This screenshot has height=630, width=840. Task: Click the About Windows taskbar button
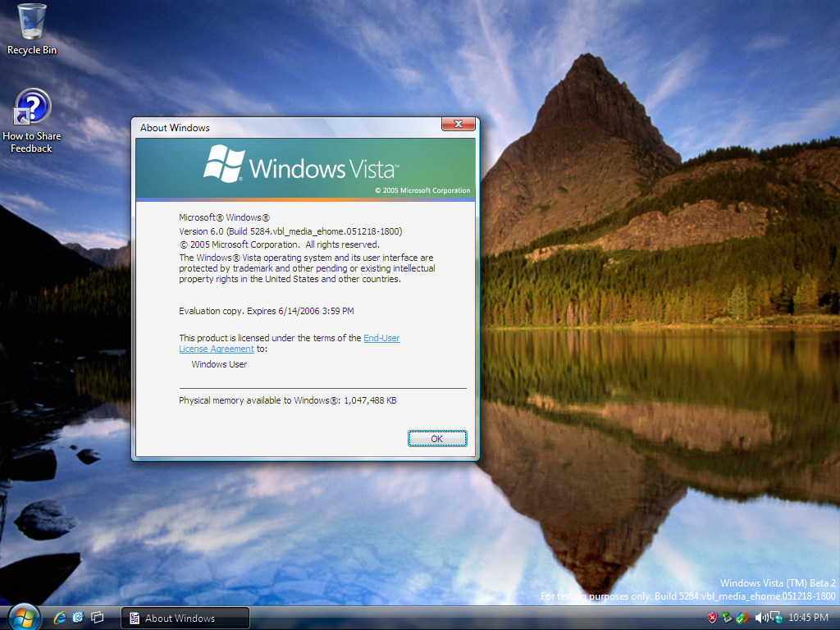point(185,619)
